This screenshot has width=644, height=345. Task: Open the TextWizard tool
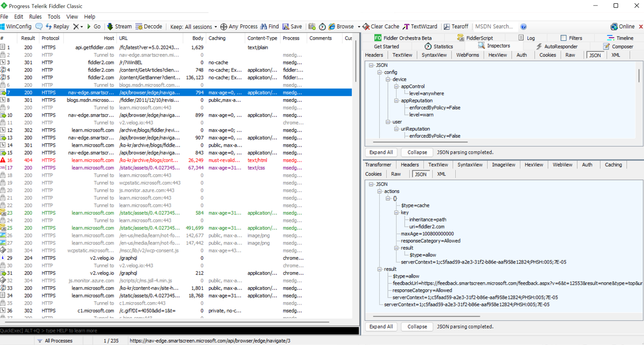point(420,26)
